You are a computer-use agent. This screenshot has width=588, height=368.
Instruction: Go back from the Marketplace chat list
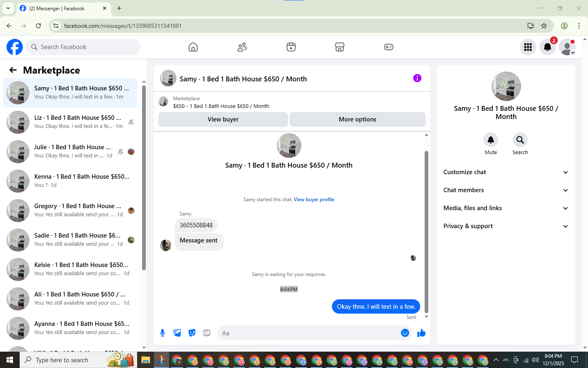point(13,70)
